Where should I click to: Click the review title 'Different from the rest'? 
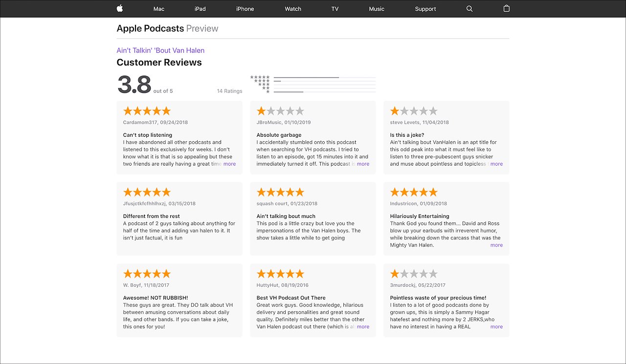[x=152, y=216]
